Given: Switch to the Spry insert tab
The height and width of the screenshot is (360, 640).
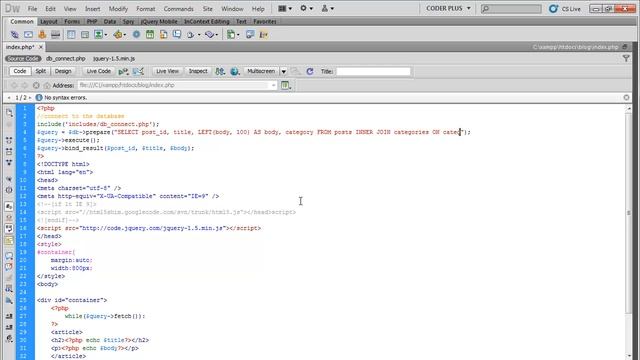Looking at the screenshot, I should [128, 21].
